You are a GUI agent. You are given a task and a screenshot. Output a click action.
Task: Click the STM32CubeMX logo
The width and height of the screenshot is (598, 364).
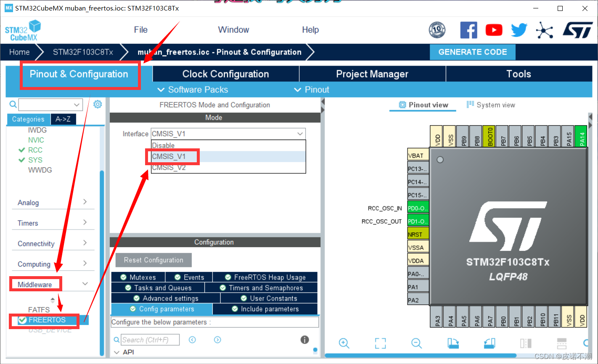23,30
